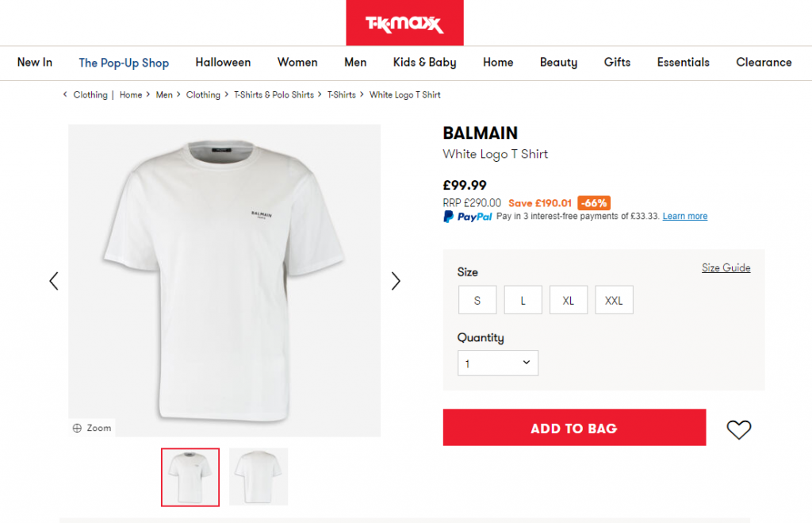Add item to wishlist with heart icon
Viewport: 812px width, 523px height.
(738, 429)
